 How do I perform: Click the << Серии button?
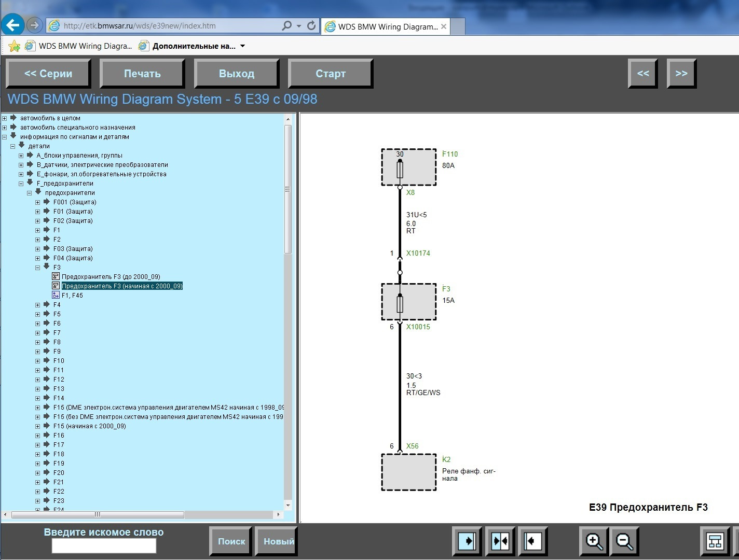click(48, 74)
